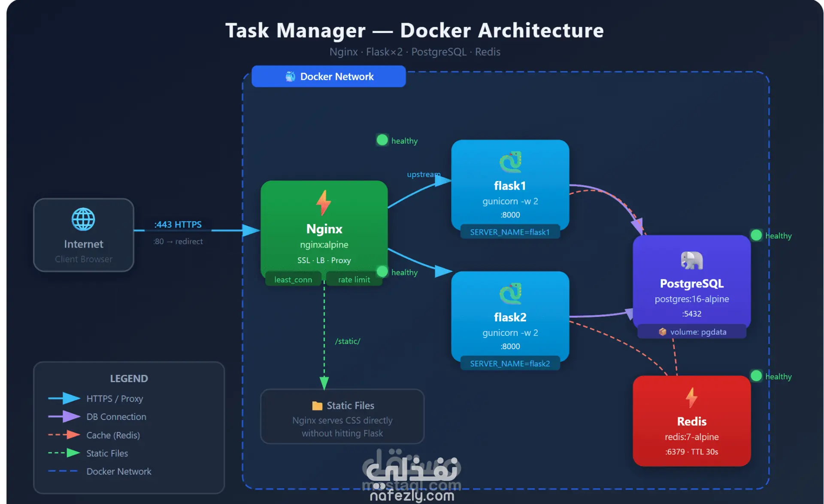Click the dashed green Static Files legend arrow
The image size is (824, 504).
pos(64,453)
